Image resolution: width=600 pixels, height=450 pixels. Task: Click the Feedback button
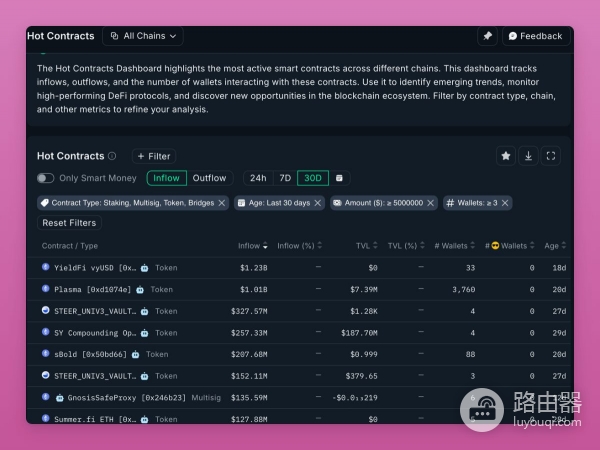(x=535, y=36)
